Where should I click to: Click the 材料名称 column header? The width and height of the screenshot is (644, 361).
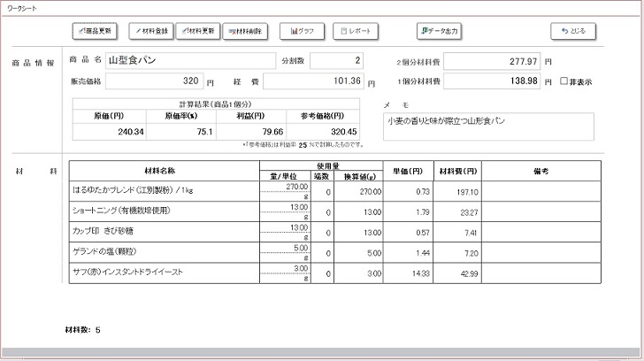pyautogui.click(x=165, y=171)
